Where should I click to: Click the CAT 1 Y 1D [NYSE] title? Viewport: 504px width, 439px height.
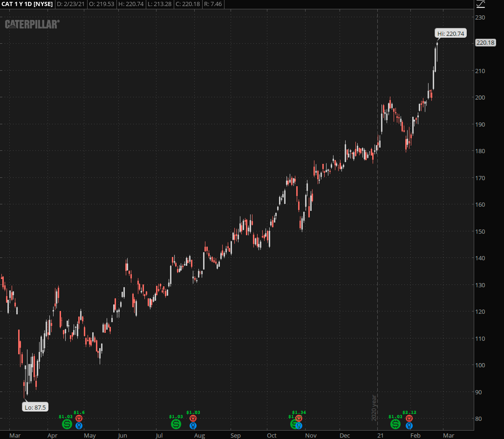coord(27,4)
